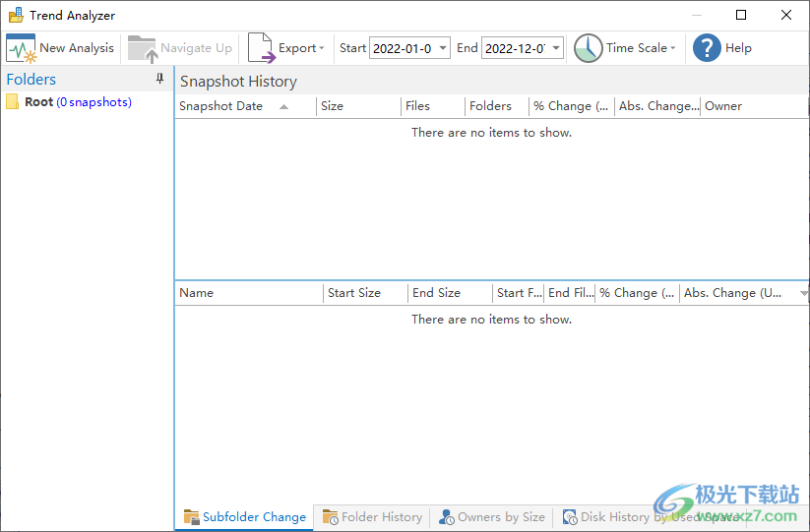Switch to Owners by Size tab

click(x=492, y=517)
